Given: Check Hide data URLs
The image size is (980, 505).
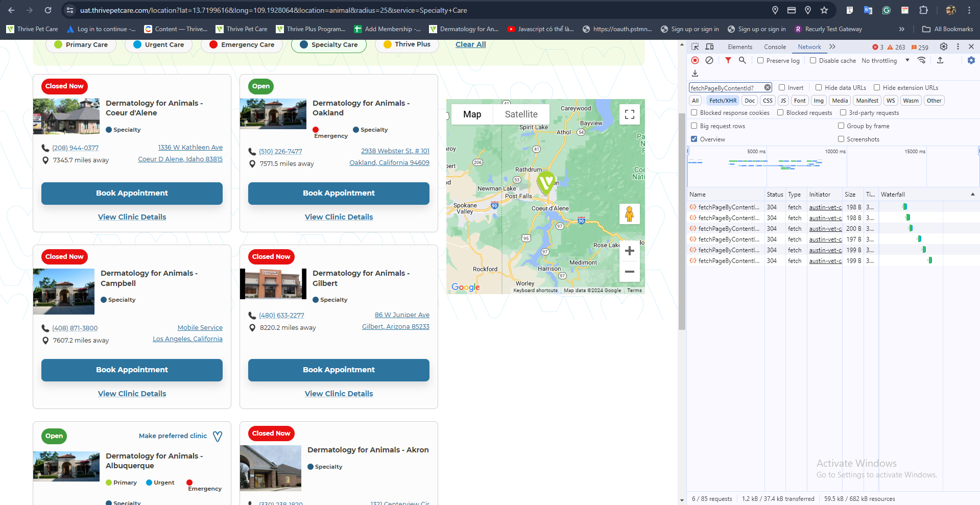Looking at the screenshot, I should coord(819,87).
